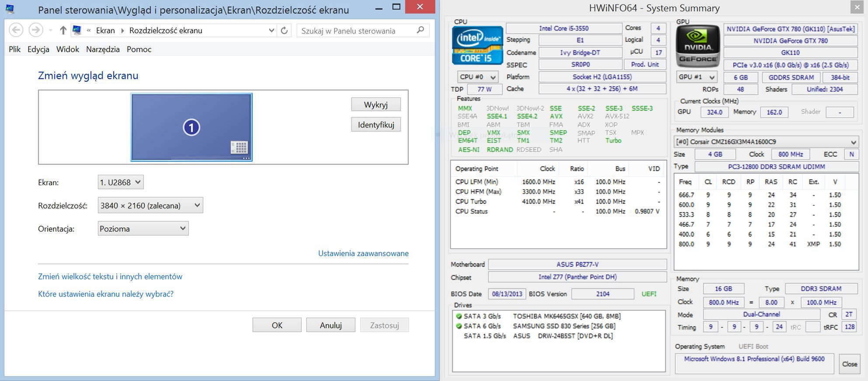Select the TOSHIBA MK6465GSX drive row
The image size is (868, 381).
[x=559, y=316]
